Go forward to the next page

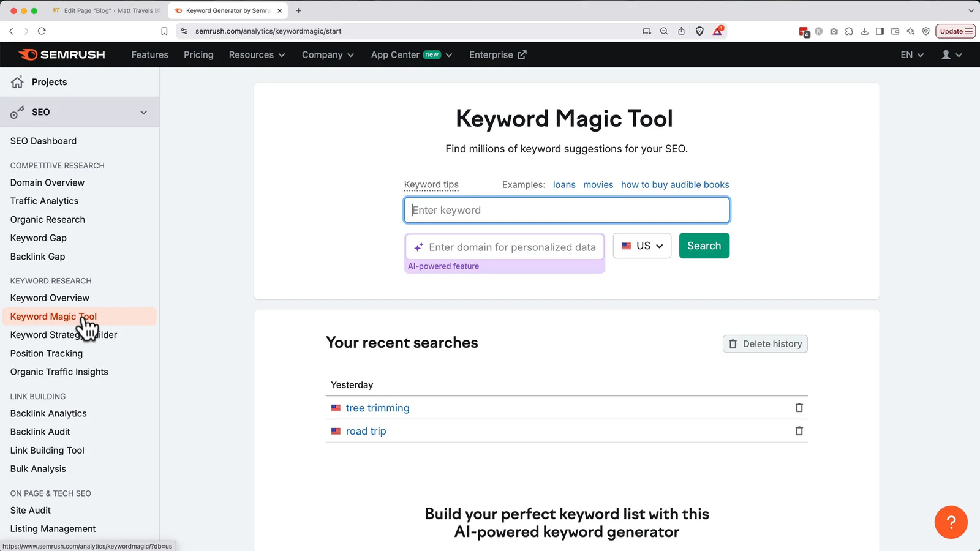26,31
